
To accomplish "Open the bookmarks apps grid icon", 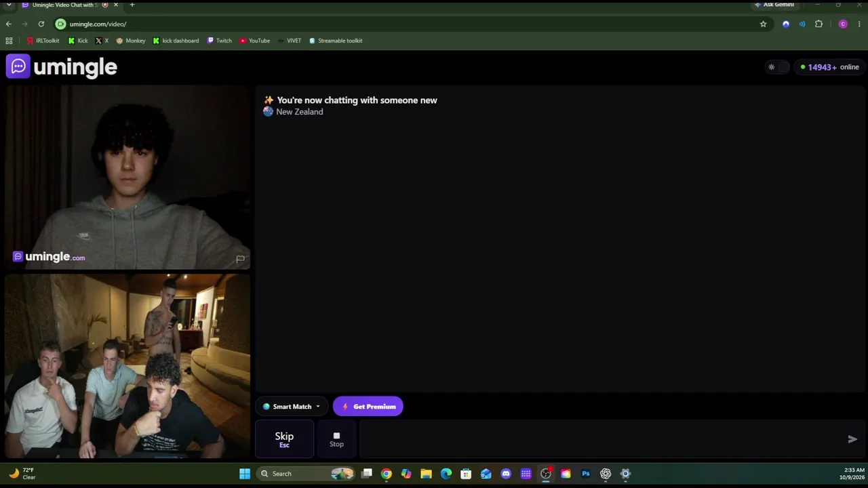I will (9, 41).
